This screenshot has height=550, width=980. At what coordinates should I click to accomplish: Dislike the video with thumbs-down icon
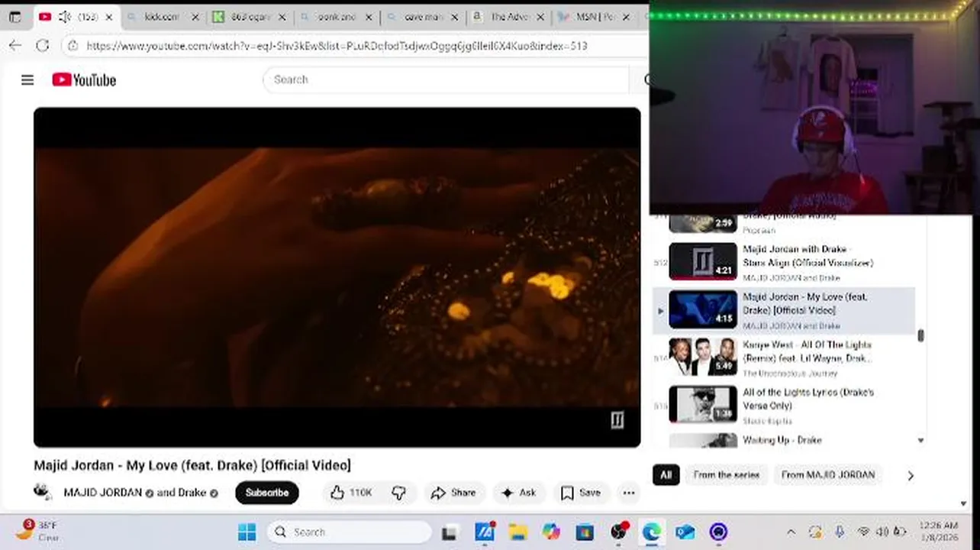(398, 493)
